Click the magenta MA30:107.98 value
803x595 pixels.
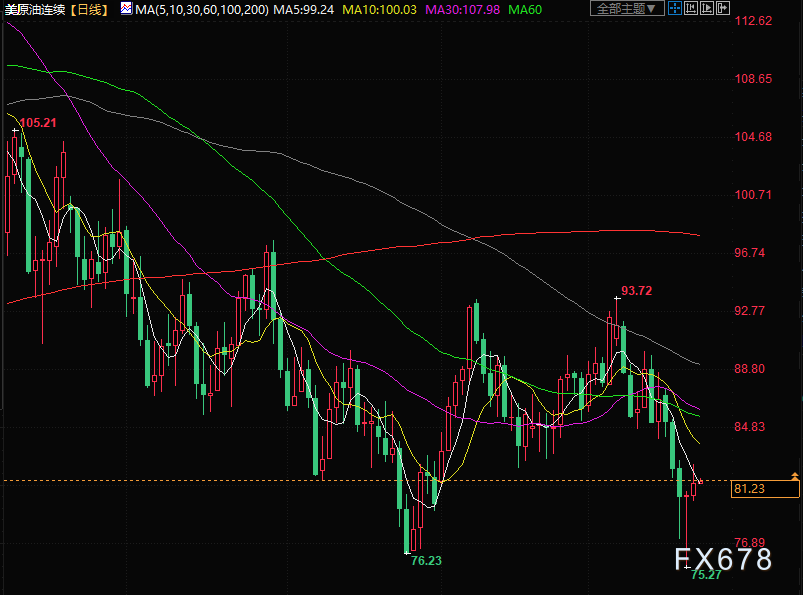click(x=462, y=9)
